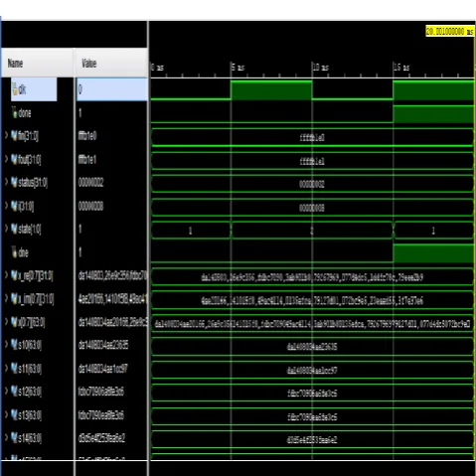
Task: Select the x_re[0:7][31:0] signal name
Action: tap(36, 275)
